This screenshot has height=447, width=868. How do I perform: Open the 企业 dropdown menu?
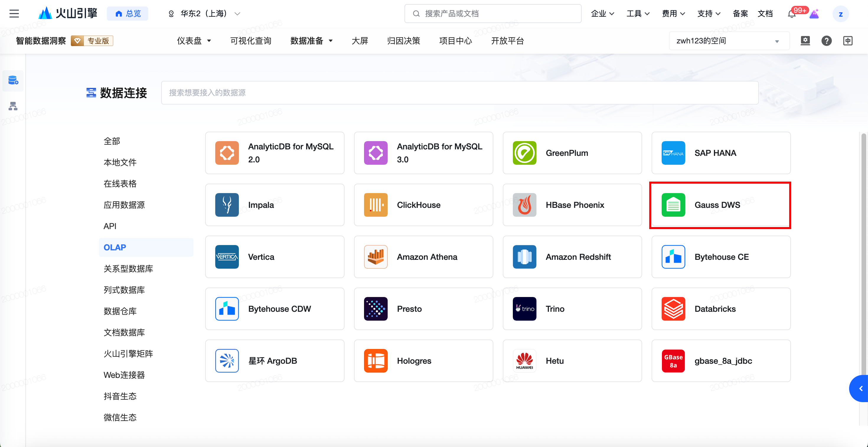[x=603, y=14]
